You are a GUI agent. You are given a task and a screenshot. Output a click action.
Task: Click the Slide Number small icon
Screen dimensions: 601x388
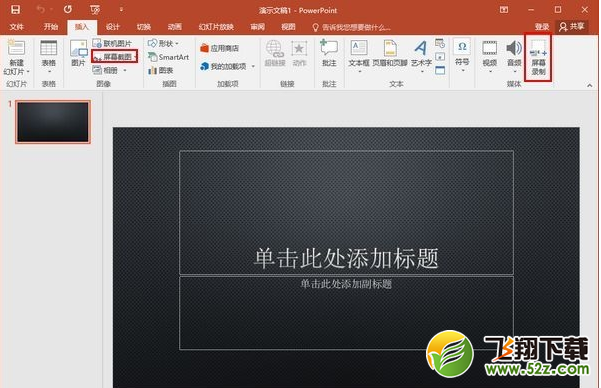[440, 57]
